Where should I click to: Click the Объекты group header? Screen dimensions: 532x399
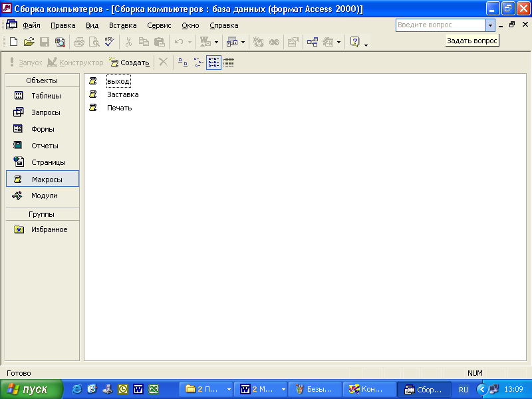click(x=42, y=80)
